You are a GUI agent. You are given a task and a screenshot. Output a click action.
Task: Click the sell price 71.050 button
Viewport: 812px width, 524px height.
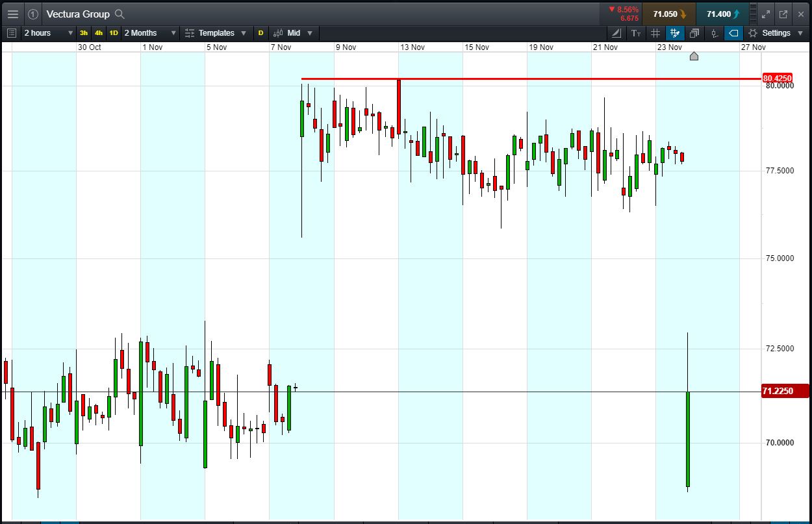pos(669,14)
